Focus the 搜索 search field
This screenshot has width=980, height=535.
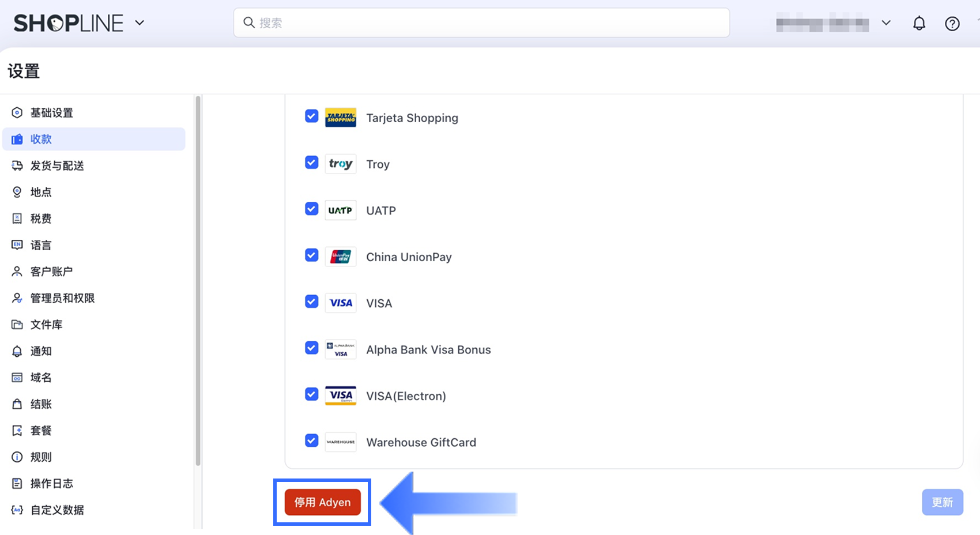(x=481, y=22)
